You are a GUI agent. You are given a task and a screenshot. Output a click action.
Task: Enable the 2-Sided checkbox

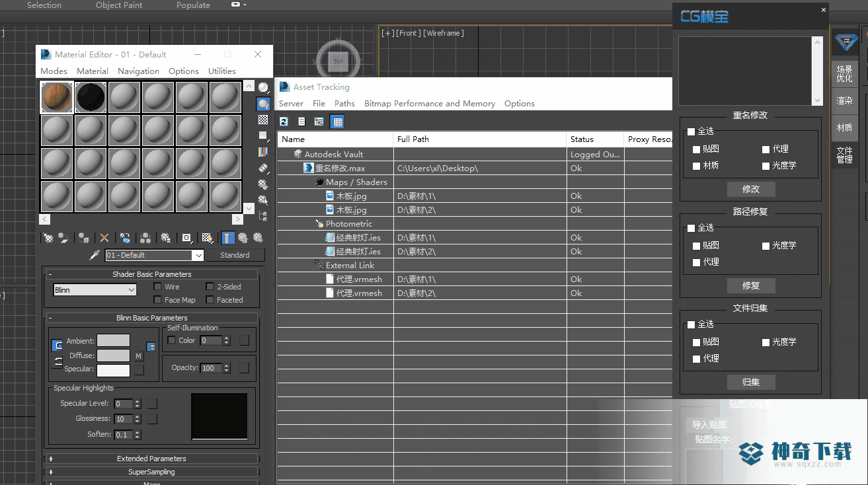click(x=210, y=287)
